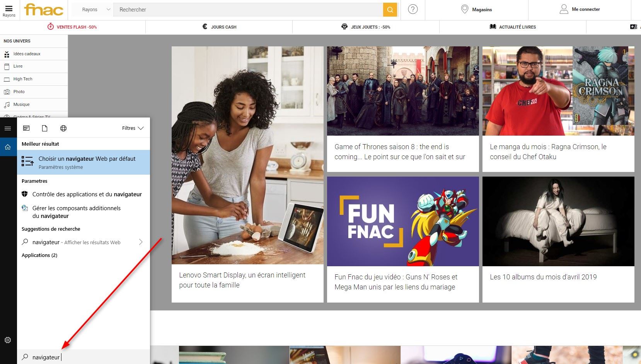The image size is (641, 364).
Task: Select Idées cadeaux in Nos Univers
Action: [34, 54]
